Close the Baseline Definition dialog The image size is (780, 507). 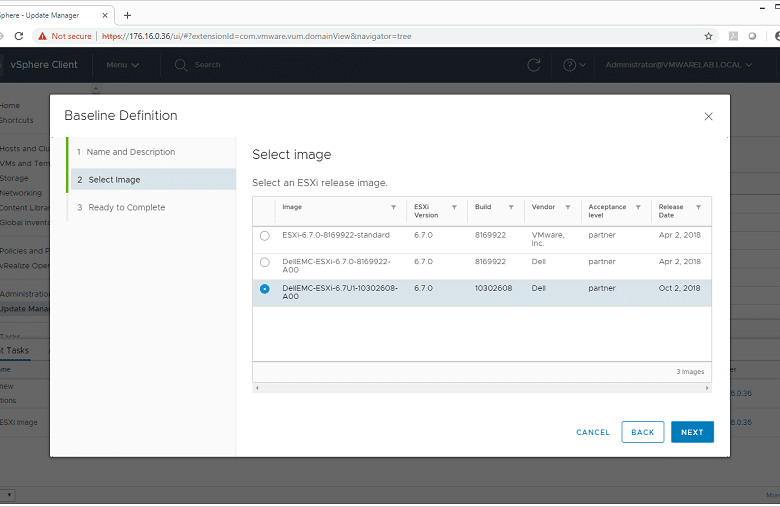coord(708,116)
